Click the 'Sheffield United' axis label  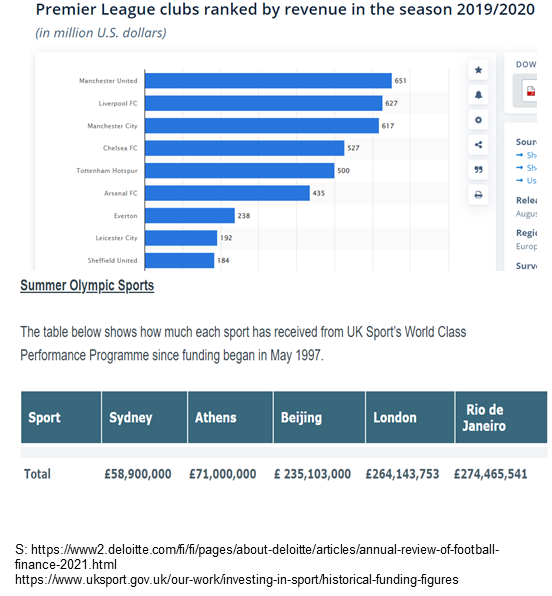(112, 260)
